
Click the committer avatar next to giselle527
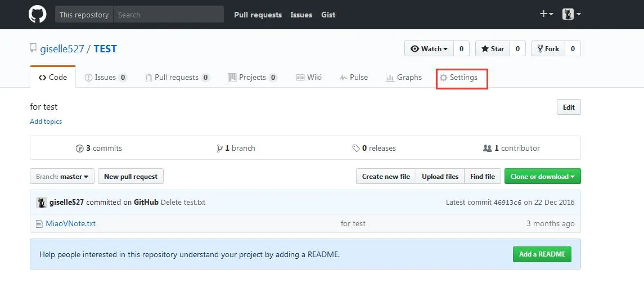pyautogui.click(x=42, y=202)
